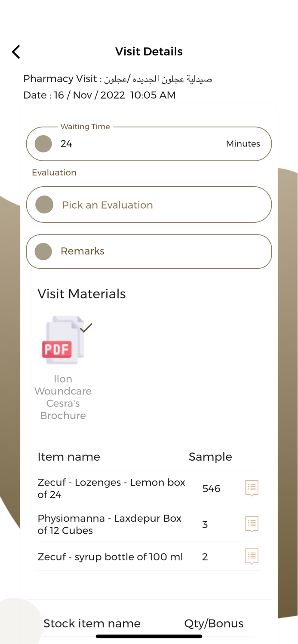This screenshot has width=298, height=644.
Task: Edit the sample quantity 546 for Zecuf Lozenges
Action: point(211,488)
